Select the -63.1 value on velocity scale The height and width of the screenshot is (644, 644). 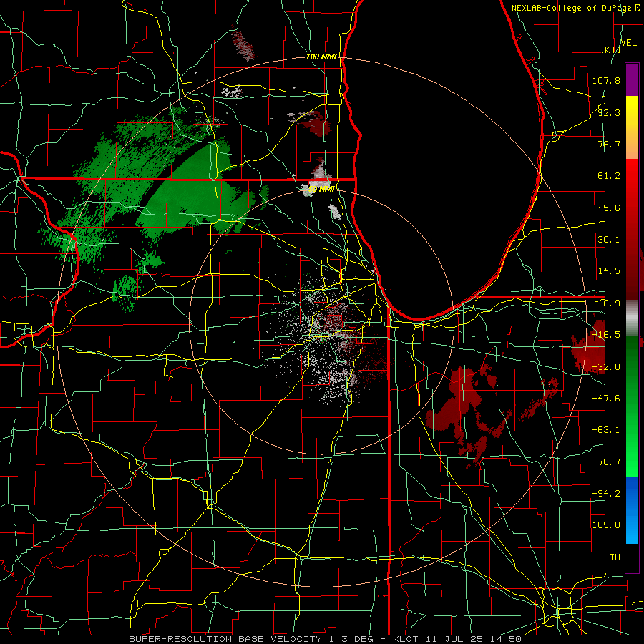click(x=606, y=430)
